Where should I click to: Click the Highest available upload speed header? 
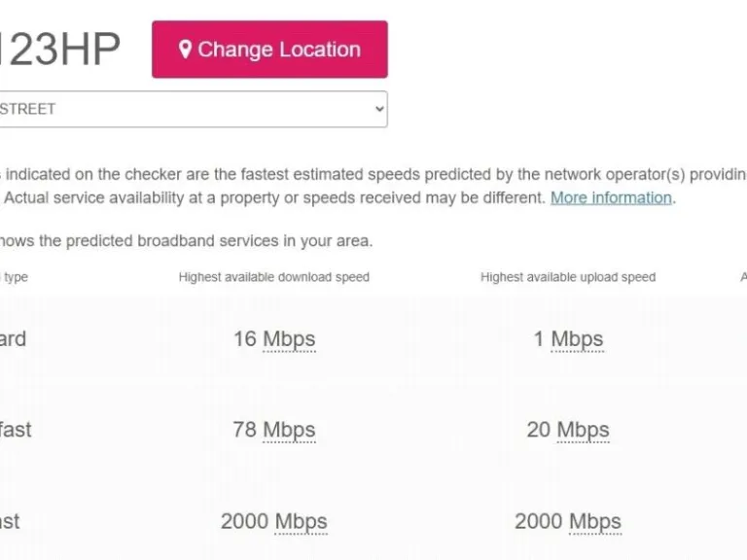pos(568,277)
